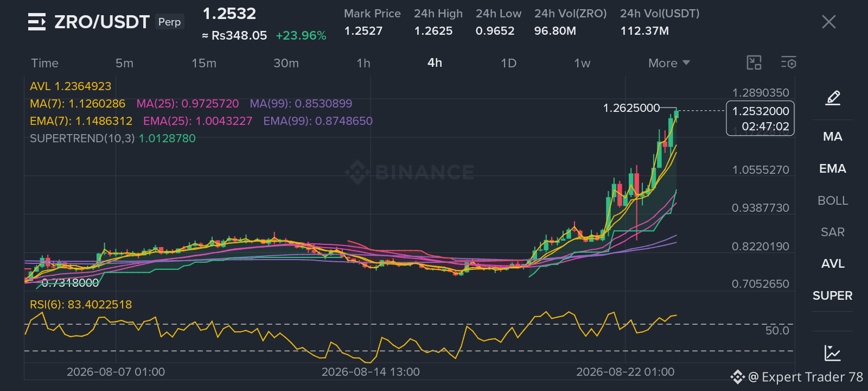Click the 1.2625000 high price marker
868x391 pixels.
[631, 108]
